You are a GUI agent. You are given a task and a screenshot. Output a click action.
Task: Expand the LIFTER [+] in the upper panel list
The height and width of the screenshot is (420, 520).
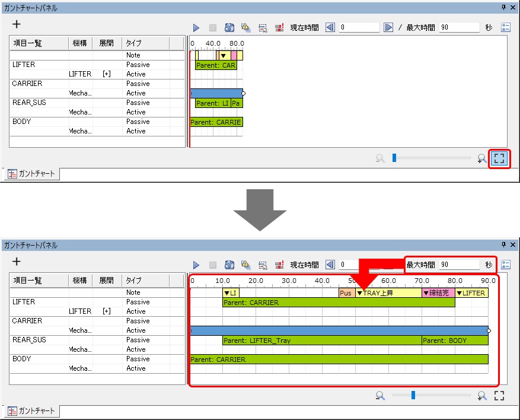click(x=106, y=74)
